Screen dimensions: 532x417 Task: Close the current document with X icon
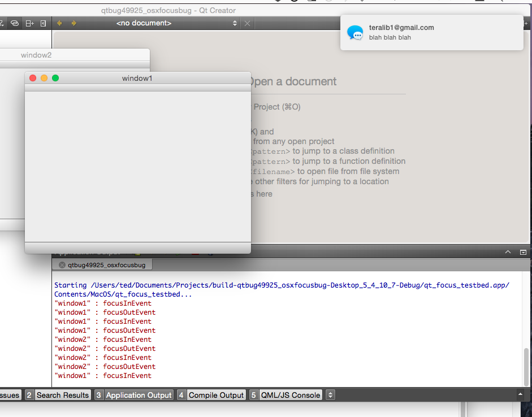click(x=247, y=23)
